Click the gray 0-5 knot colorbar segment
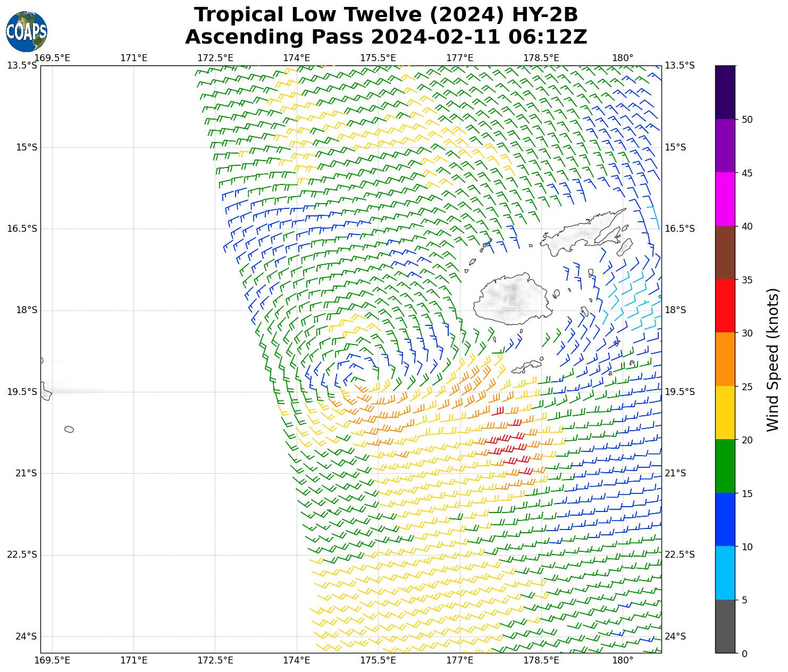This screenshot has width=788, height=672. [725, 626]
